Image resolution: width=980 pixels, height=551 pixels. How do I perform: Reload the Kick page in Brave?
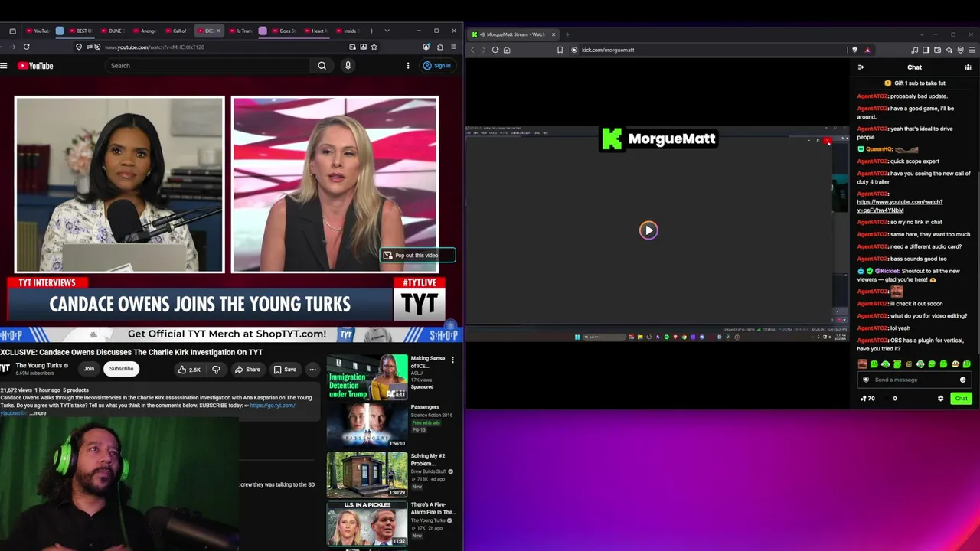click(x=495, y=50)
